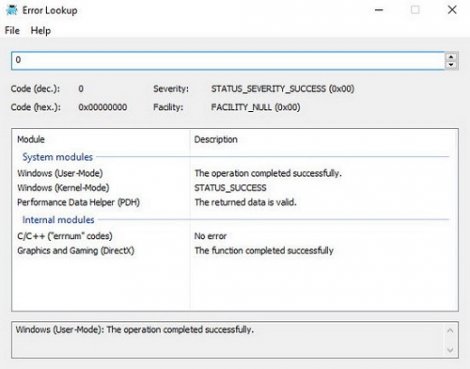The image size is (470, 369).
Task: Click the details text box at bottom
Action: [228, 340]
